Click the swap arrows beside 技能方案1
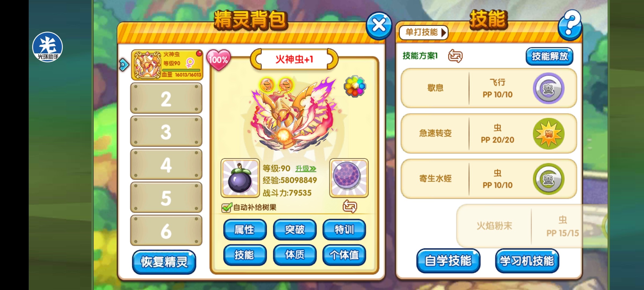The height and width of the screenshot is (290, 644). click(x=455, y=56)
